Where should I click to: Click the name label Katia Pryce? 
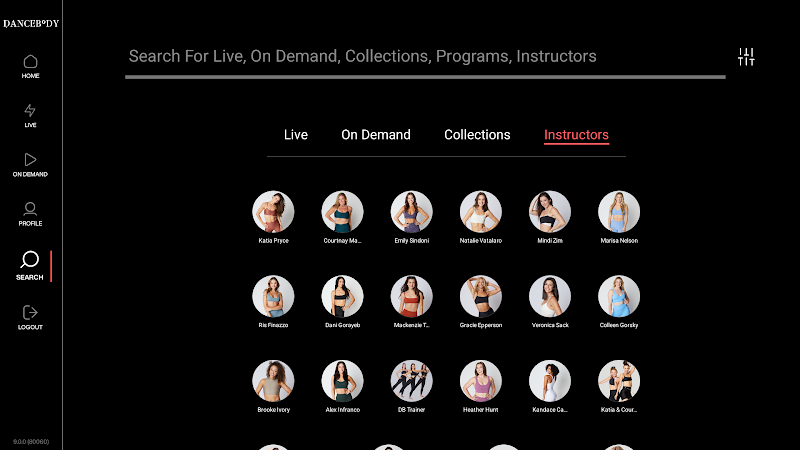273,240
